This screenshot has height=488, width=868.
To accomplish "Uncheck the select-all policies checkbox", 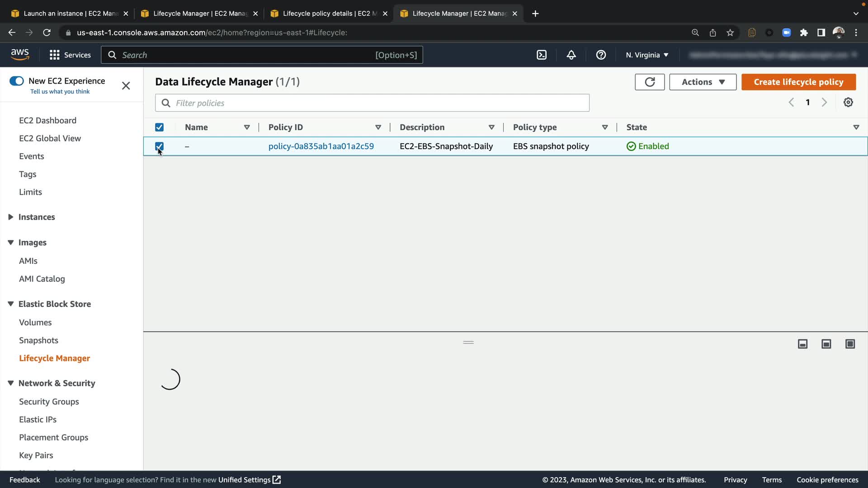I will point(159,127).
